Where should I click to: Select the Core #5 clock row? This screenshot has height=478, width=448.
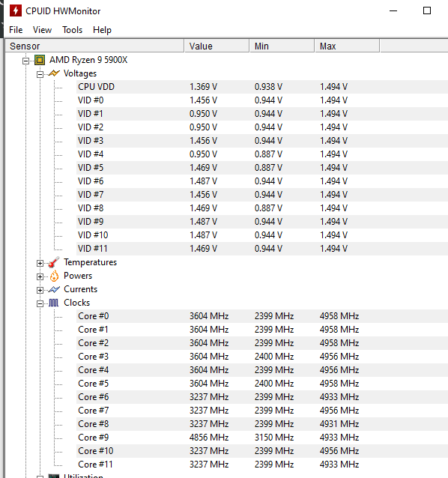pos(262,384)
